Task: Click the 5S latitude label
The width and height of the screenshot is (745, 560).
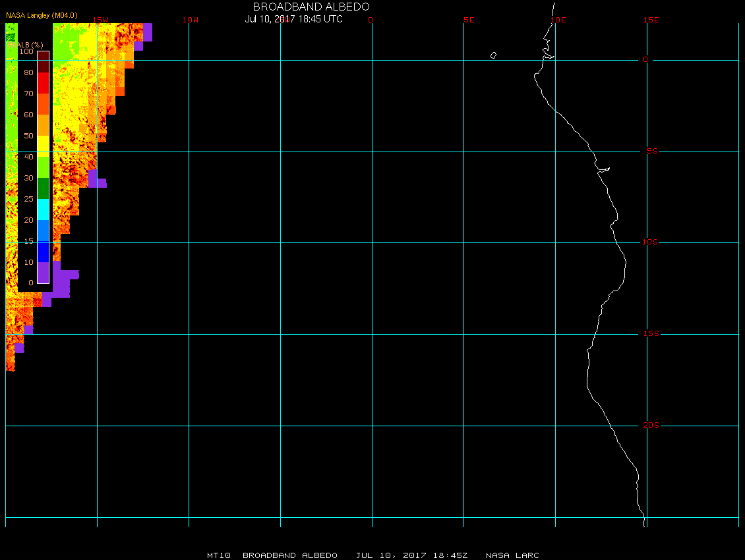Action: (652, 151)
